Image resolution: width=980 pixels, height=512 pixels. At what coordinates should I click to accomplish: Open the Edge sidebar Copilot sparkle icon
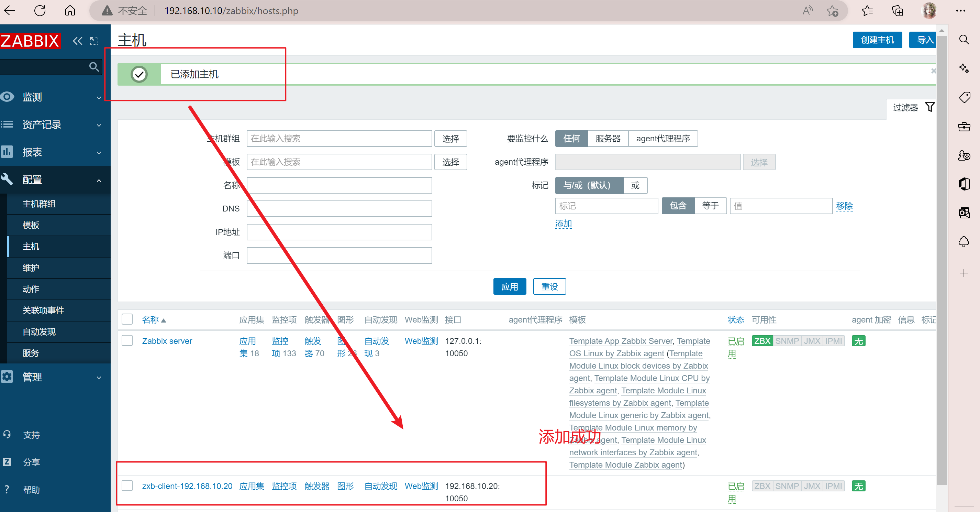[x=964, y=68]
